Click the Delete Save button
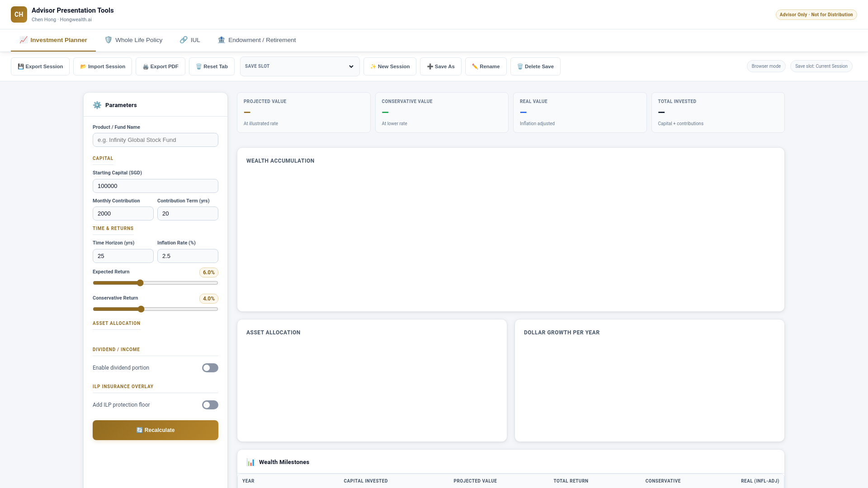This screenshot has width=868, height=488. [x=535, y=66]
